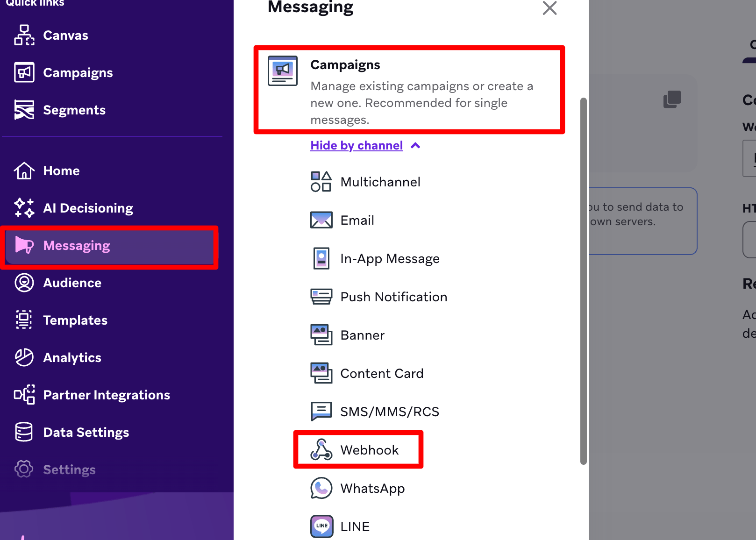
Task: Click the Content Card icon
Action: pyautogui.click(x=321, y=373)
